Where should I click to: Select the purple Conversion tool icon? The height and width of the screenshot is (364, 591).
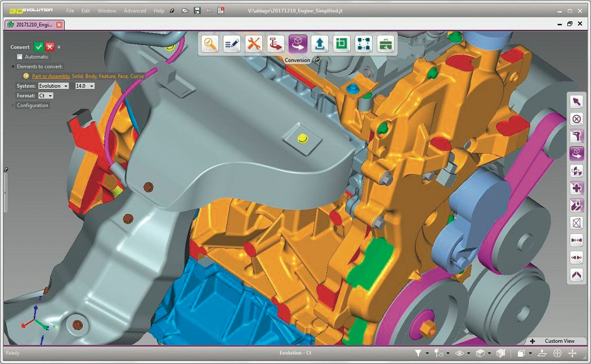click(298, 44)
